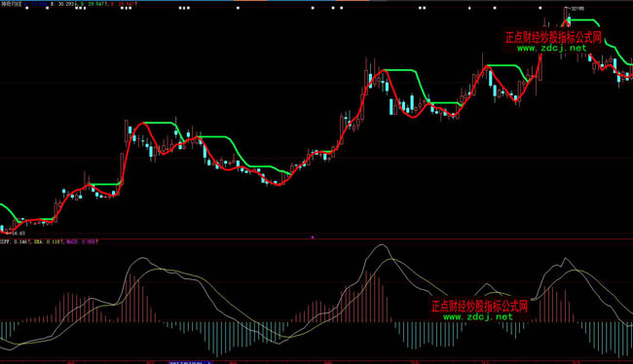Click the red 正点财经炒股指标公式网 watermark in MACD panel
The image size is (633, 364).
(x=479, y=306)
